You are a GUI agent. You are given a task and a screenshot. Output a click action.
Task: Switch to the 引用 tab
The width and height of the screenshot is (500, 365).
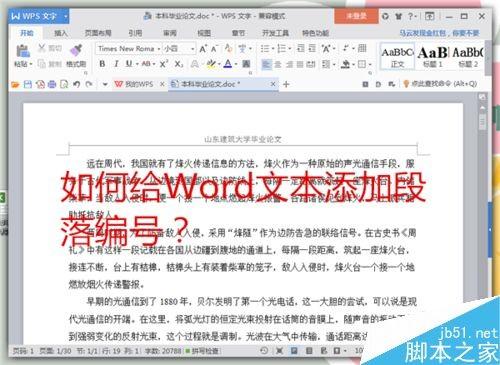[135, 33]
